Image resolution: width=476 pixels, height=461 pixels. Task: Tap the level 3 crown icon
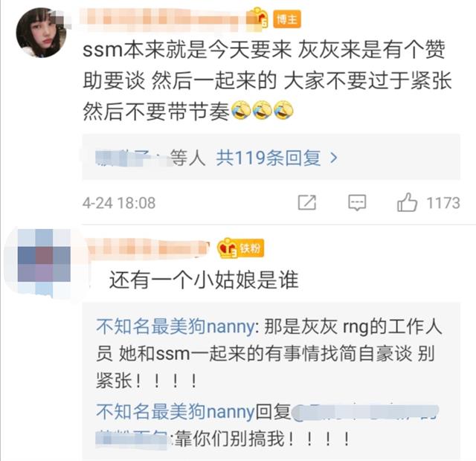click(228, 248)
